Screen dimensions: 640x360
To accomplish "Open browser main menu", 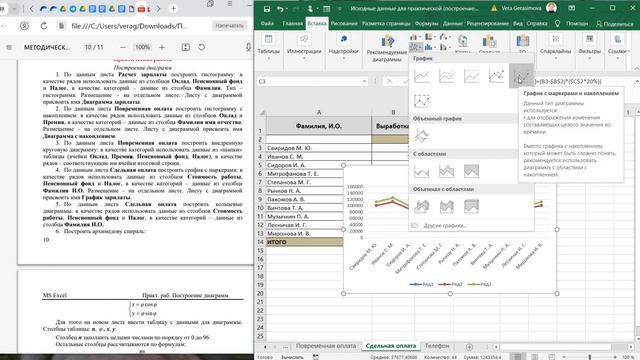I will (x=230, y=4).
